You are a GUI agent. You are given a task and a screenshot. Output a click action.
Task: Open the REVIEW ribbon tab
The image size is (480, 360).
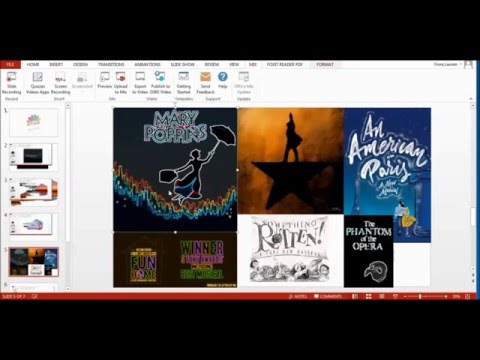(212, 64)
